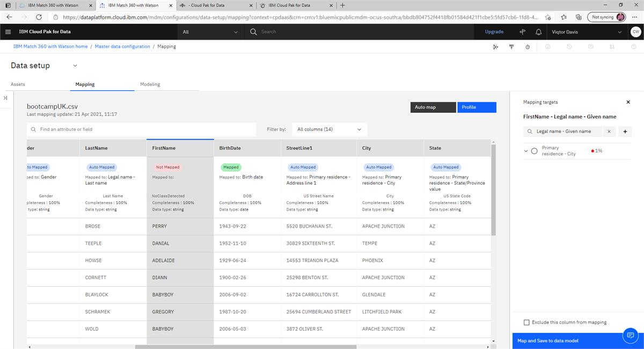Collapse the Primary residence - City entry
The height and width of the screenshot is (349, 644).
[526, 150]
